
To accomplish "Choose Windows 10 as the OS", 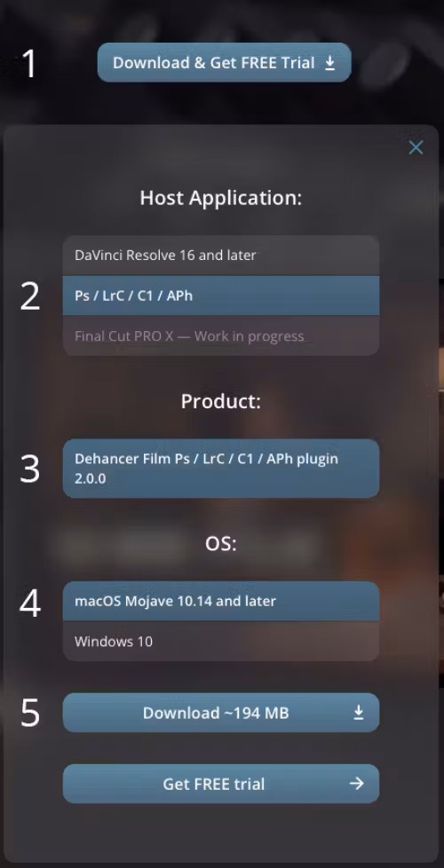I will 221,641.
